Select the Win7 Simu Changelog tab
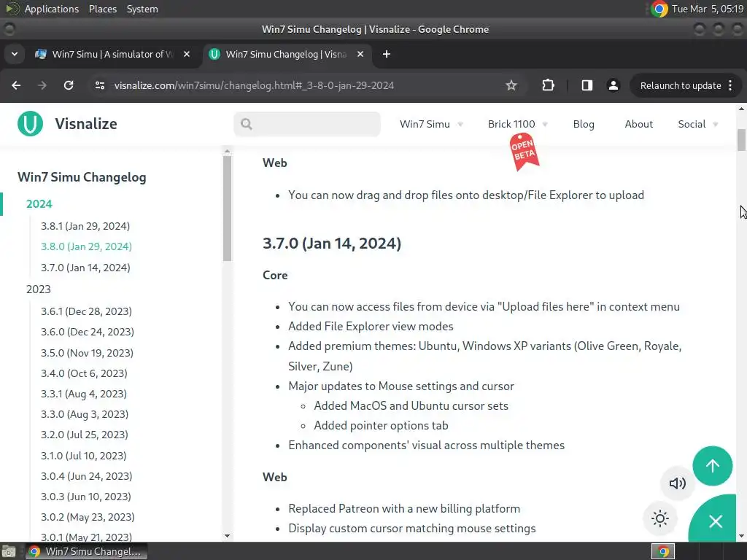This screenshot has width=747, height=560. coord(286,54)
